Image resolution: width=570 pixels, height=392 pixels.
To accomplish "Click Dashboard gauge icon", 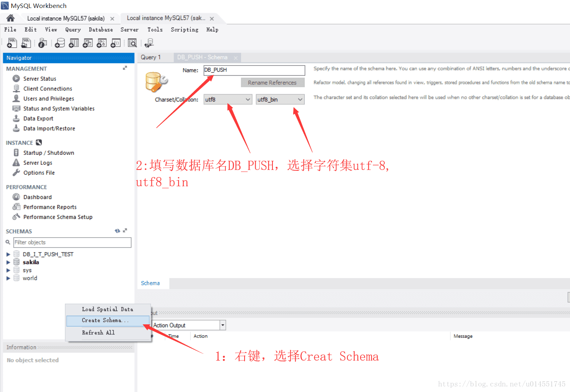I will [16, 197].
